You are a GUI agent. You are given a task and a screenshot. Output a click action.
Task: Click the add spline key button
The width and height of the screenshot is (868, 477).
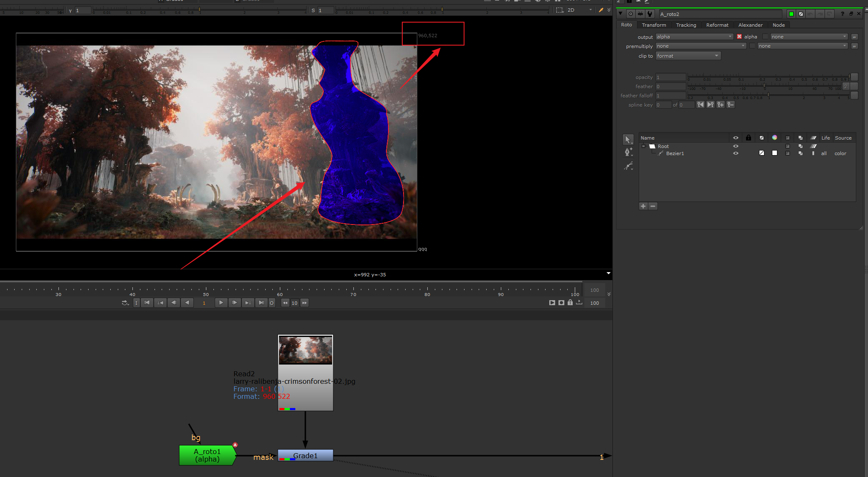(721, 105)
